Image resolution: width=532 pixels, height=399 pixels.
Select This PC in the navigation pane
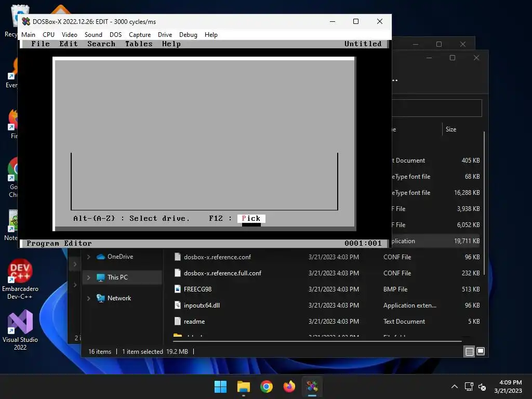click(x=117, y=277)
